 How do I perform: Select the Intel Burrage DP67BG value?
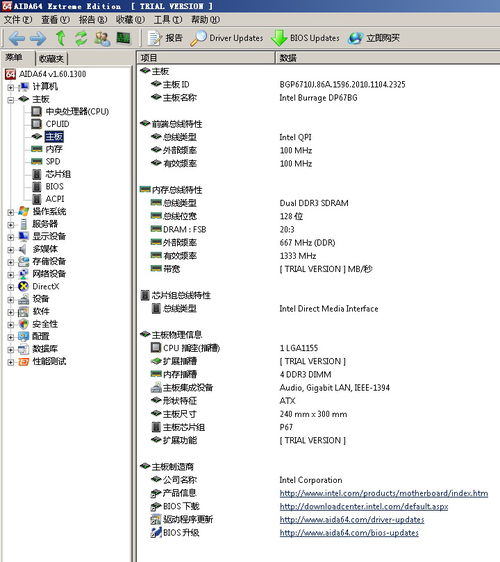click(x=318, y=97)
